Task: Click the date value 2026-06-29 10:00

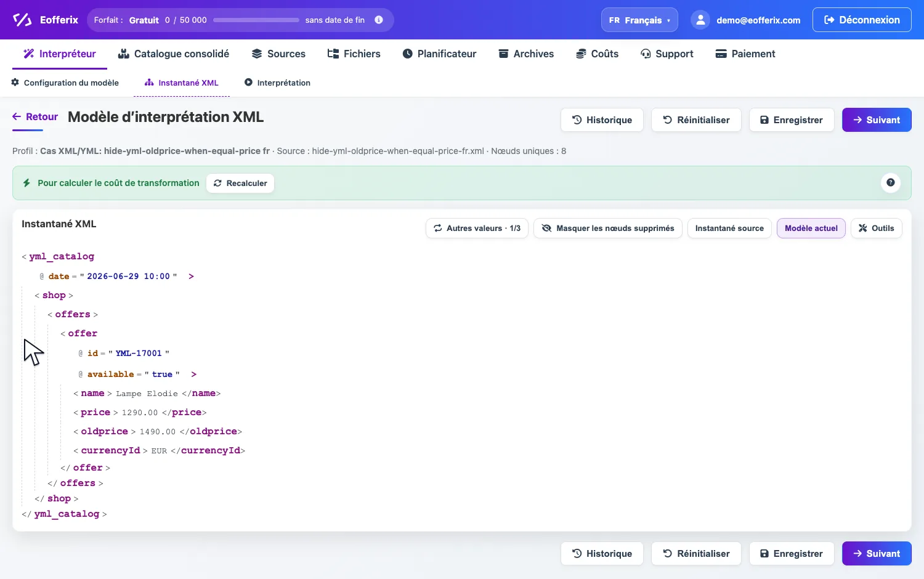Action: click(128, 277)
